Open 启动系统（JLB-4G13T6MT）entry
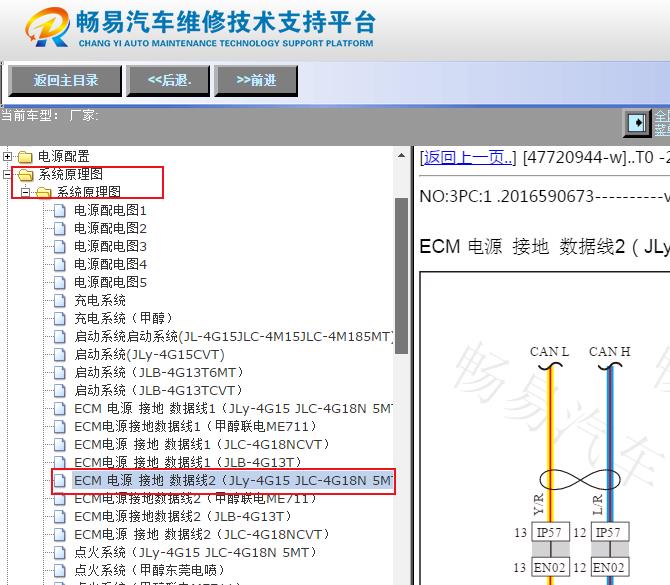Screen dimensions: 670x585 tap(159, 372)
